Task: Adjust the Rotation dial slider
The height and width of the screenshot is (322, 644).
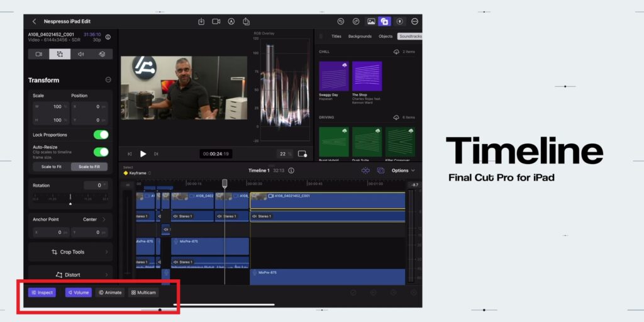Action: tap(70, 199)
